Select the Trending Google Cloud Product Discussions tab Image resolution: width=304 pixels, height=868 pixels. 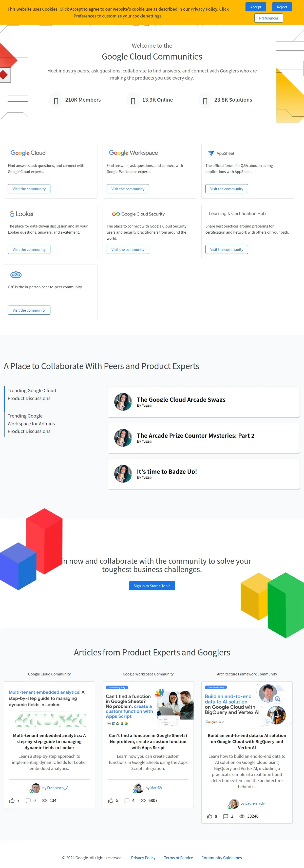click(32, 394)
